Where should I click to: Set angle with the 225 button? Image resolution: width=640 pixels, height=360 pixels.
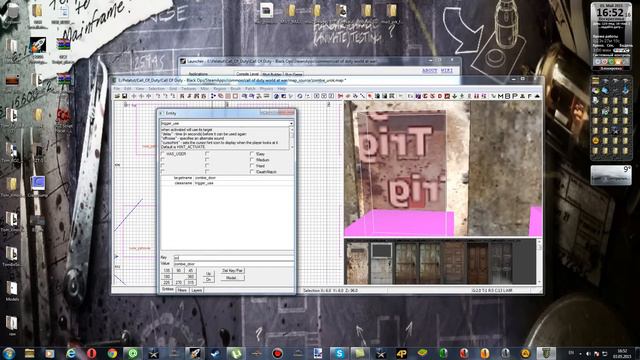pyautogui.click(x=167, y=282)
